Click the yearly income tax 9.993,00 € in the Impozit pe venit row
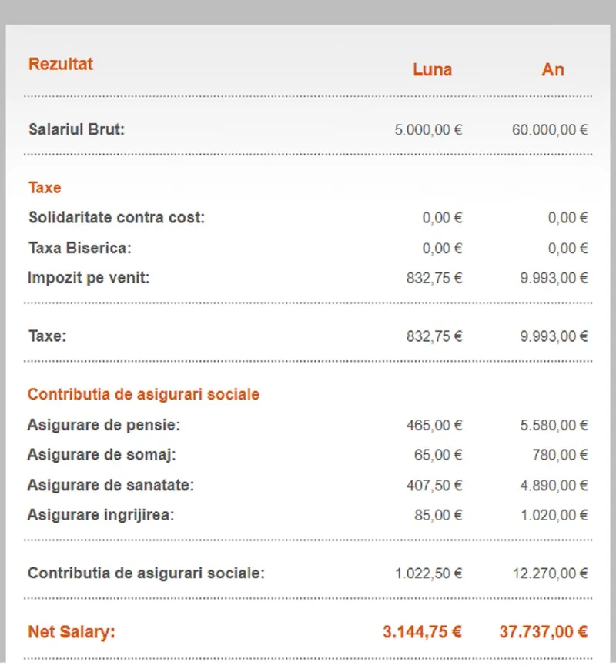Image resolution: width=616 pixels, height=672 pixels. pos(554,279)
